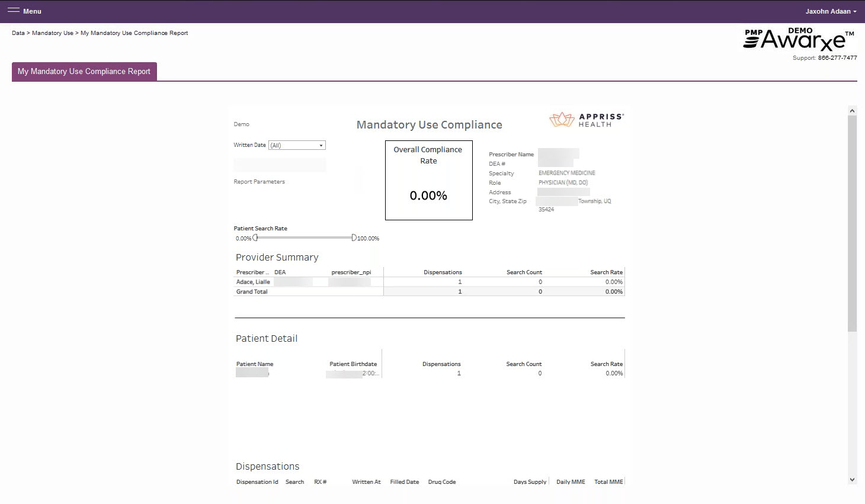Select the Adace, Lialle provider row name
Screen dimensions: 865x504
253,282
